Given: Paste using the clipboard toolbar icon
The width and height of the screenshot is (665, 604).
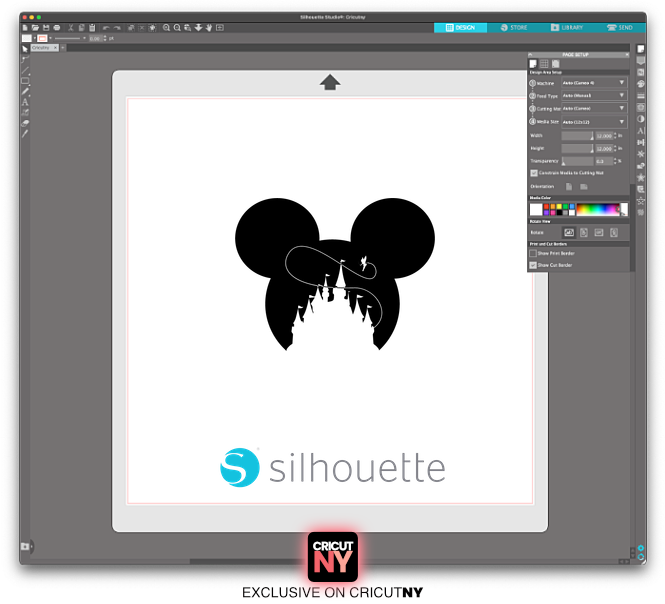Looking at the screenshot, I should [92, 28].
